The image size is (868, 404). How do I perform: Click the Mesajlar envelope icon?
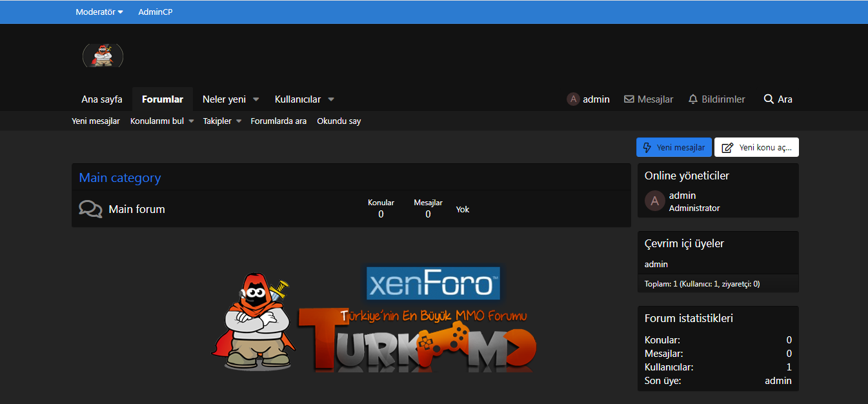(x=629, y=99)
